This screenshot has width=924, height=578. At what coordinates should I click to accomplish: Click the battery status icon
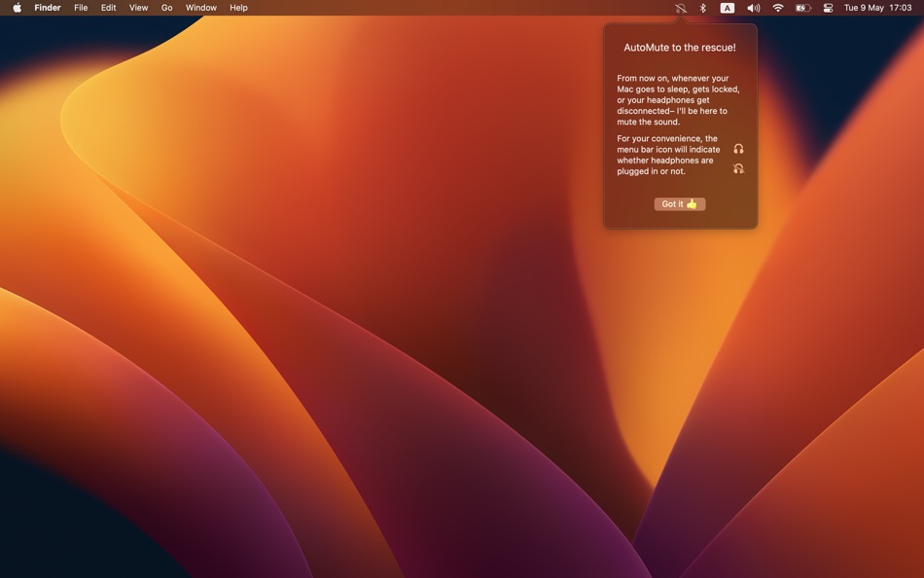click(x=803, y=8)
